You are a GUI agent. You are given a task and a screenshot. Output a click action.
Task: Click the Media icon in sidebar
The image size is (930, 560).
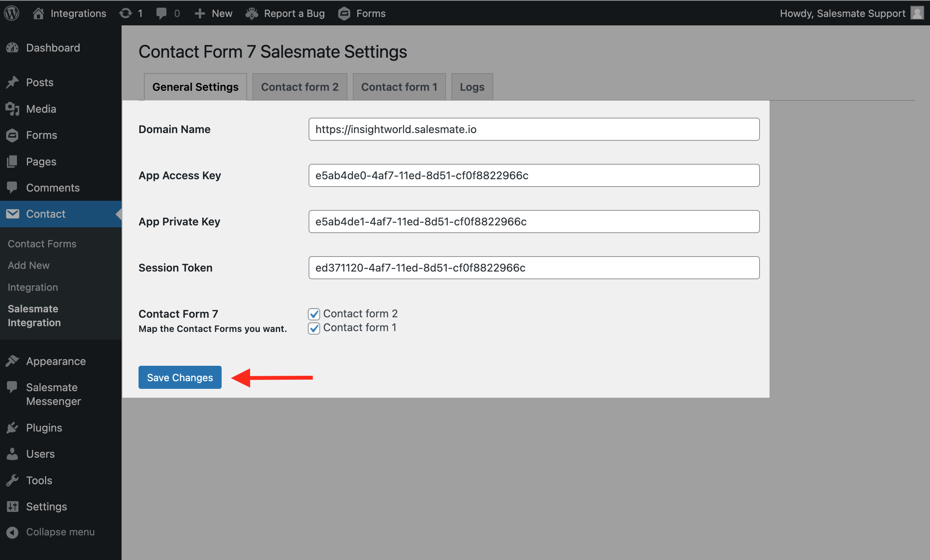point(12,109)
